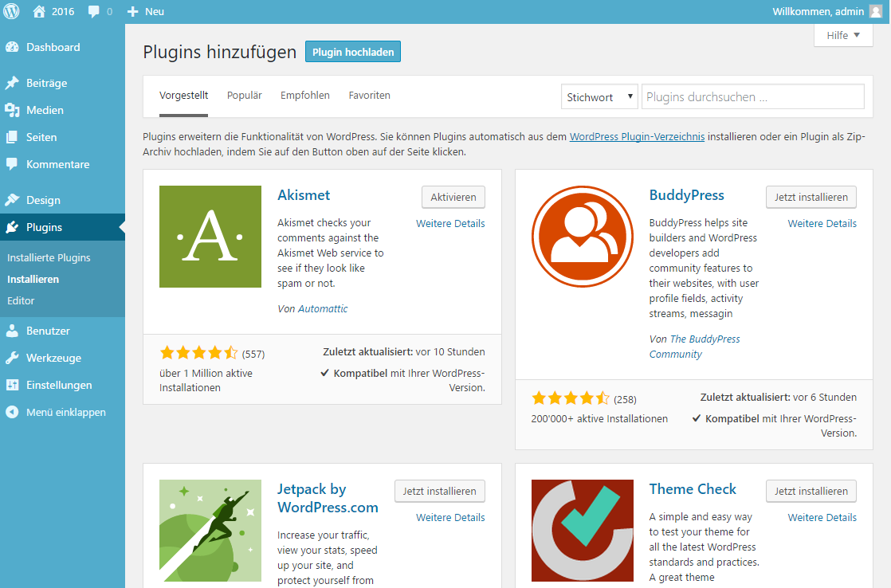The height and width of the screenshot is (588, 891).
Task: Click the admin avatar icon
Action: coord(875,11)
